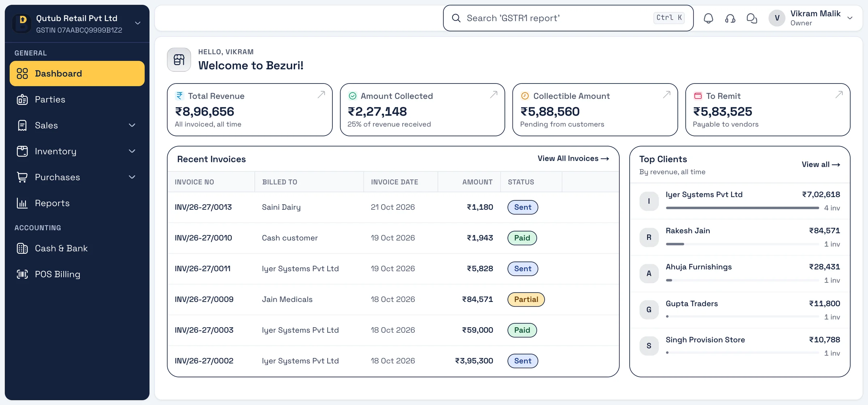Open Parties in sidebar
The height and width of the screenshot is (405, 868).
point(77,99)
